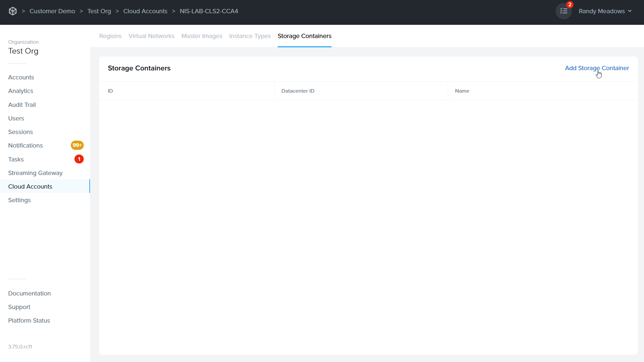644x362 pixels.
Task: Open the Analytics section
Action: [x=21, y=91]
